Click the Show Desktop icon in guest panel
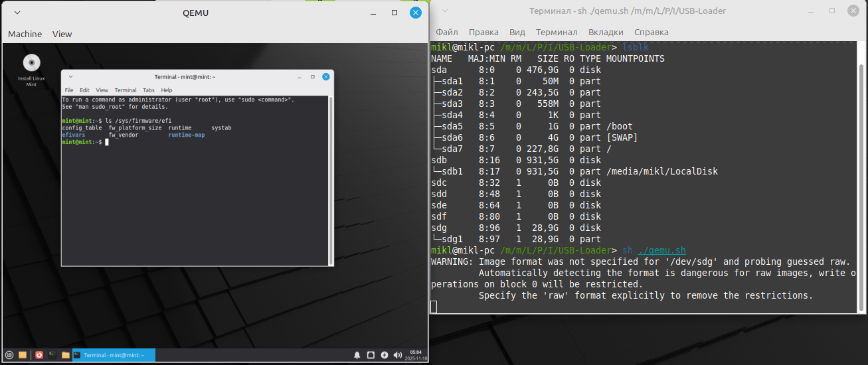868x365 pixels. pyautogui.click(x=23, y=355)
